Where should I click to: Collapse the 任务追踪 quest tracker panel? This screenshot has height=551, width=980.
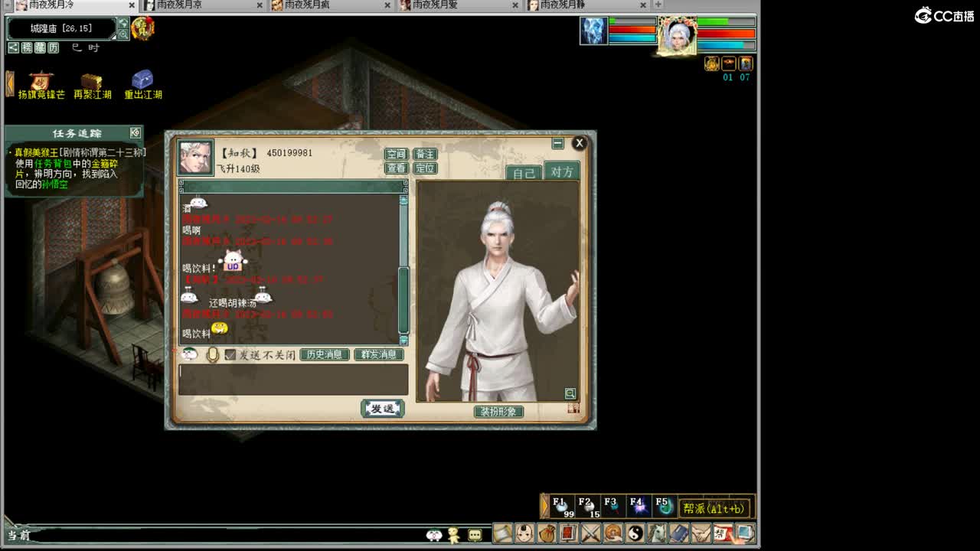tap(136, 133)
